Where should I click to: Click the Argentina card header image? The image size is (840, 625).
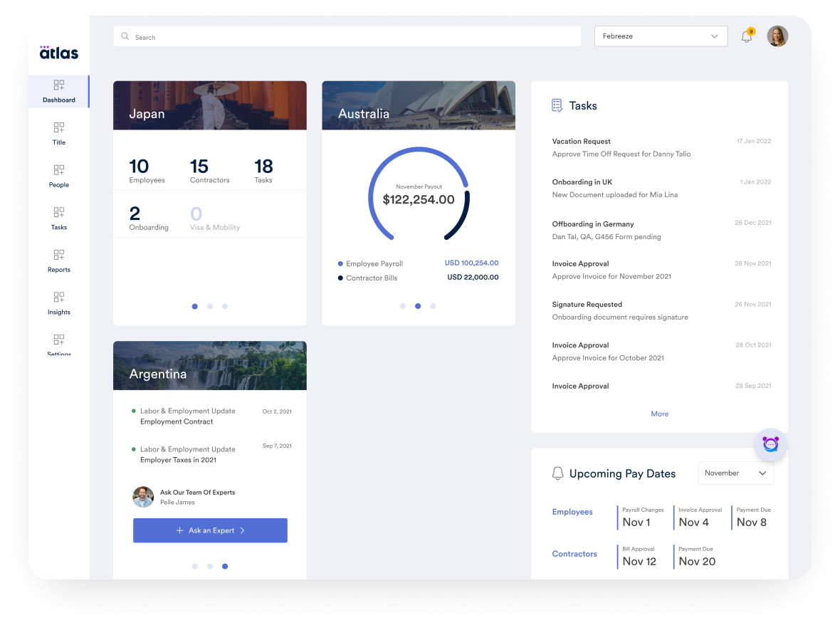tap(210, 366)
